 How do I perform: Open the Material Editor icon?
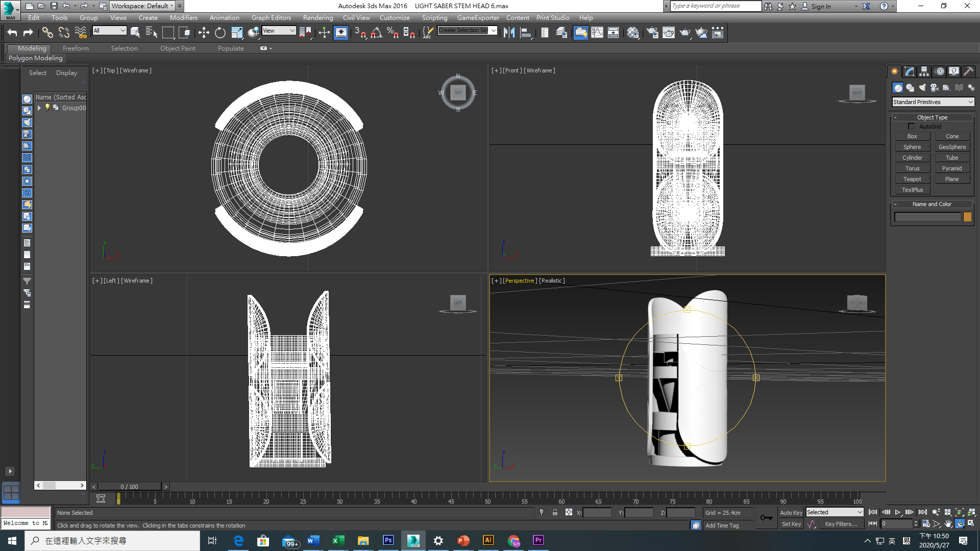click(x=633, y=33)
